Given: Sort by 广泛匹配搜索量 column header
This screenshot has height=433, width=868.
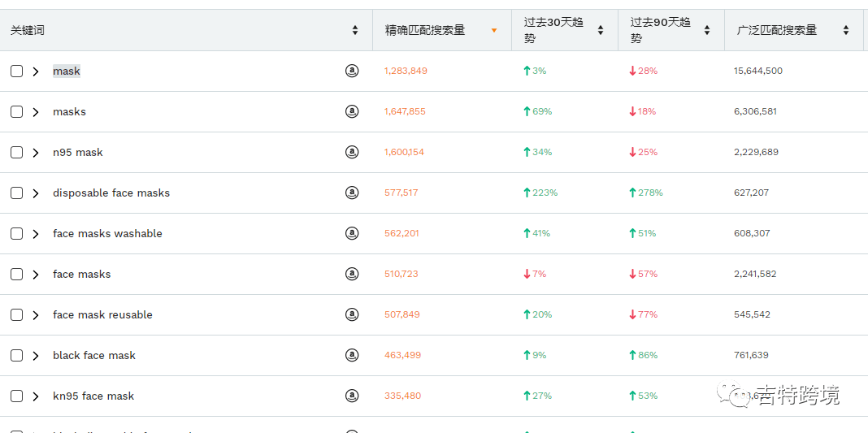Looking at the screenshot, I should click(777, 30).
